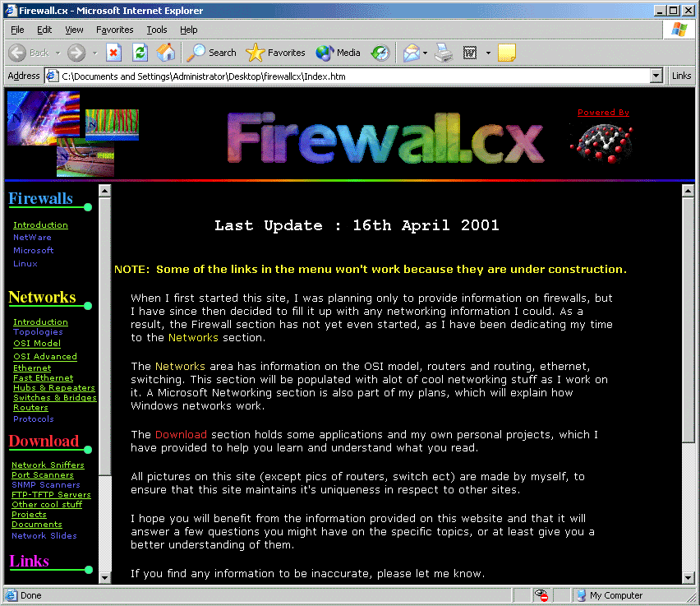Click the main content scroll-up arrow
Screen dimensions: 700x606
pyautogui.click(x=688, y=191)
